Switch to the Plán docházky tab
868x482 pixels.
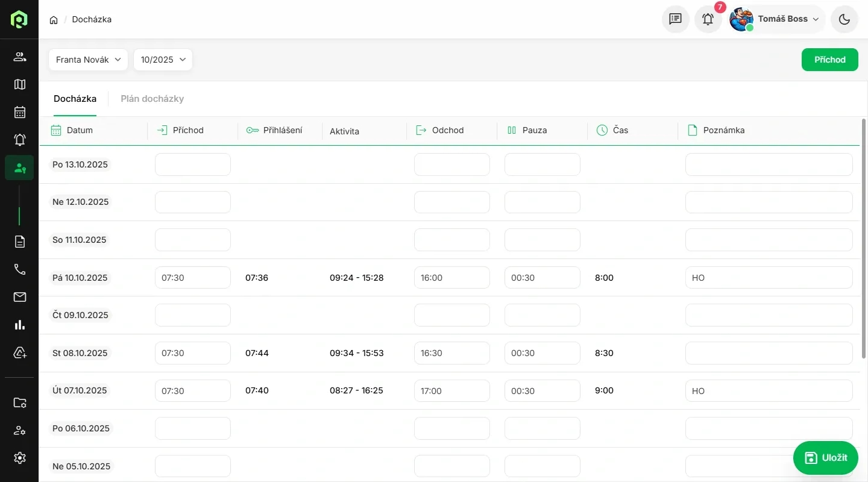[x=152, y=99]
